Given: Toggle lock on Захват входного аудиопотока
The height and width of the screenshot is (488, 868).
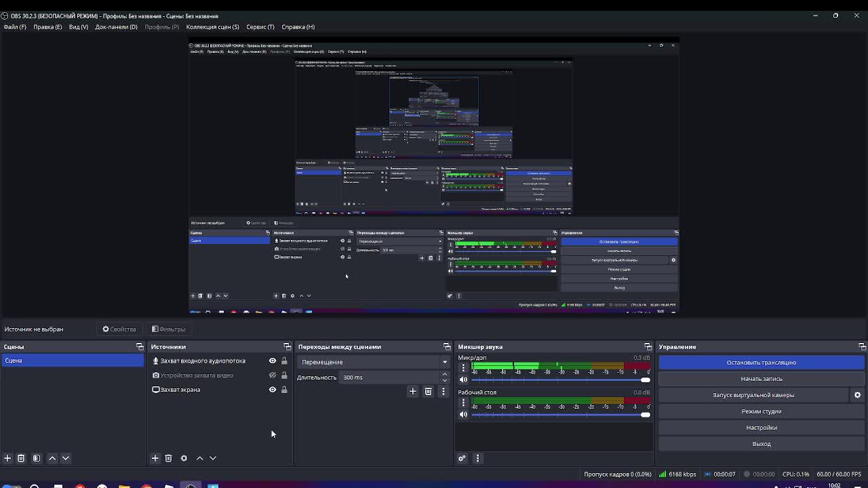Looking at the screenshot, I should [x=284, y=361].
